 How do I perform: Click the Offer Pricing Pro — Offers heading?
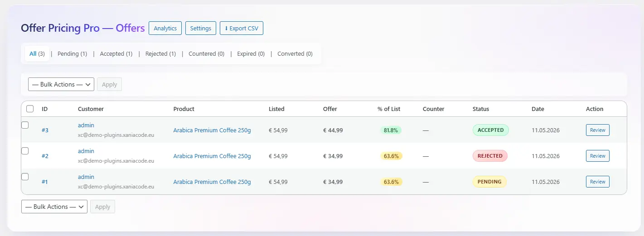[x=83, y=28]
